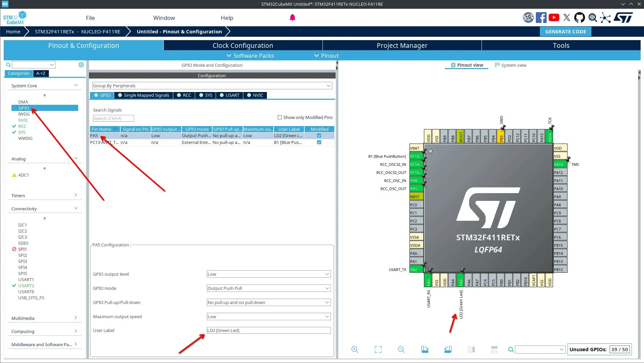Click the PA5 pin on the chip
The image size is (644, 363).
pyautogui.click(x=461, y=280)
